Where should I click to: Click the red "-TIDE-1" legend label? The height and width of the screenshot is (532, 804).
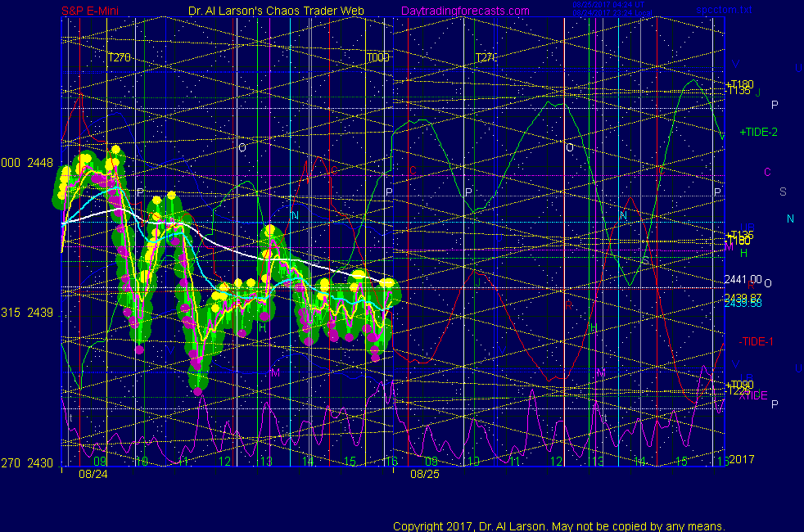pos(756,341)
